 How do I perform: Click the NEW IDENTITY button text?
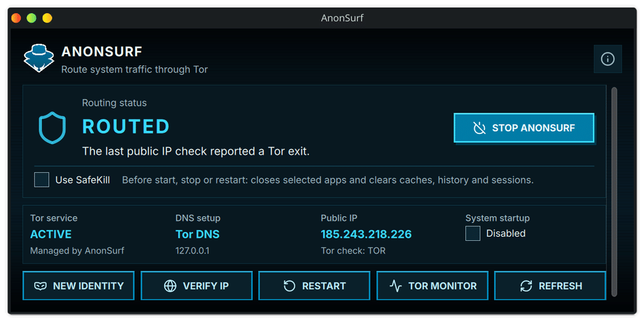tap(88, 286)
